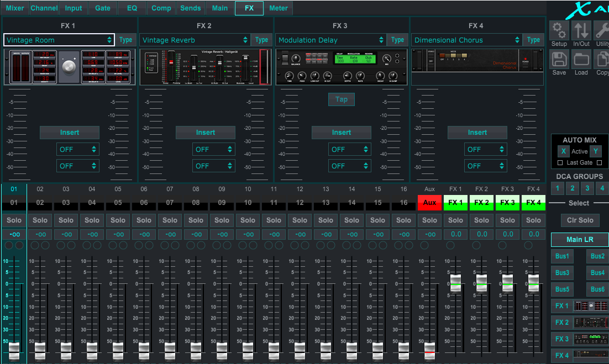The height and width of the screenshot is (364, 609).
Task: Check the right Last Gate checkbox
Action: 599,162
